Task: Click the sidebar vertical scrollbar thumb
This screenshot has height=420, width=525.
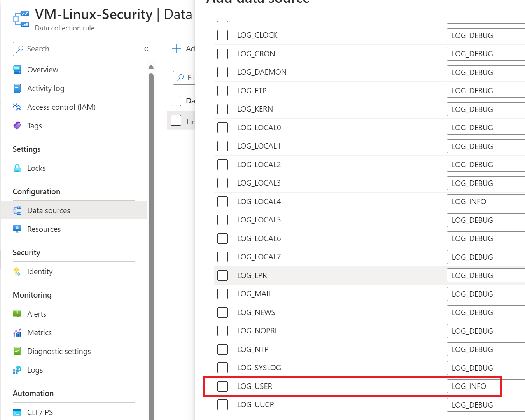Action: [x=151, y=247]
